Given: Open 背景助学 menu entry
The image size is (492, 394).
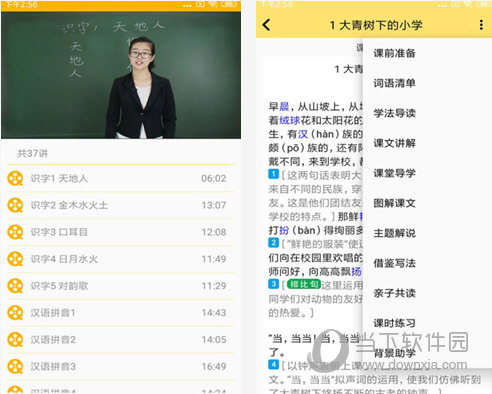Looking at the screenshot, I should click(x=394, y=353).
